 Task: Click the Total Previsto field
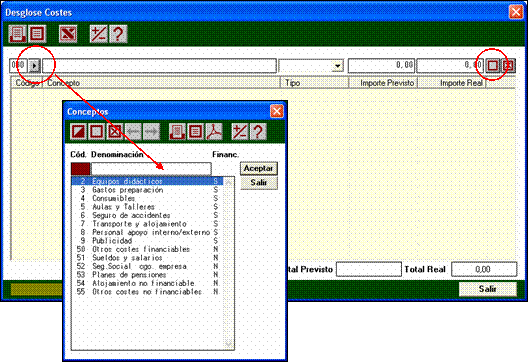tap(369, 269)
